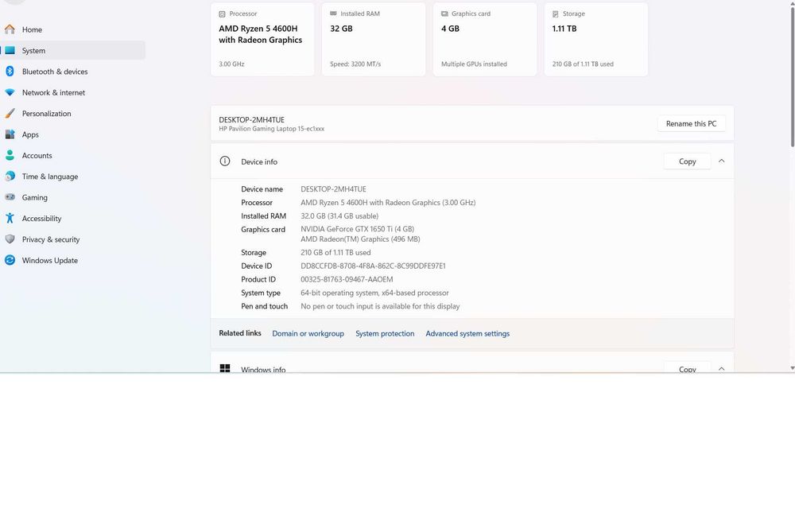Image resolution: width=795 pixels, height=532 pixels.
Task: Click the Privacy & security shield icon
Action: point(10,239)
